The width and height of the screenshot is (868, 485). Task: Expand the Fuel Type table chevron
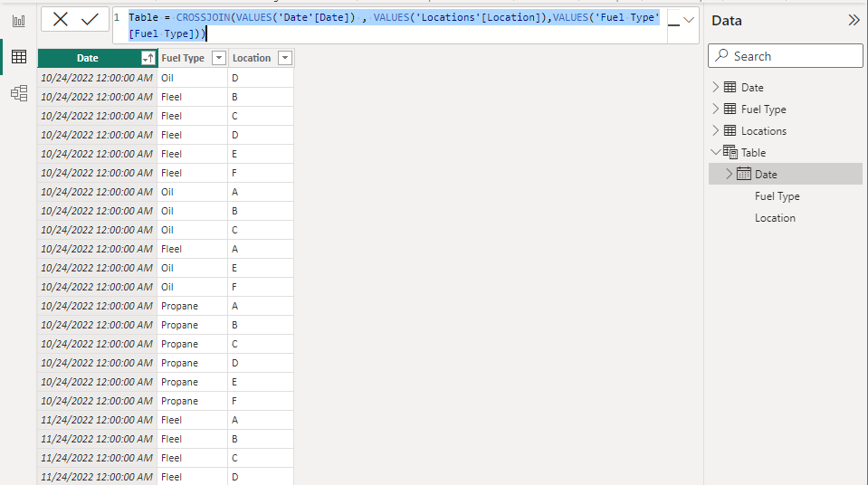point(715,109)
